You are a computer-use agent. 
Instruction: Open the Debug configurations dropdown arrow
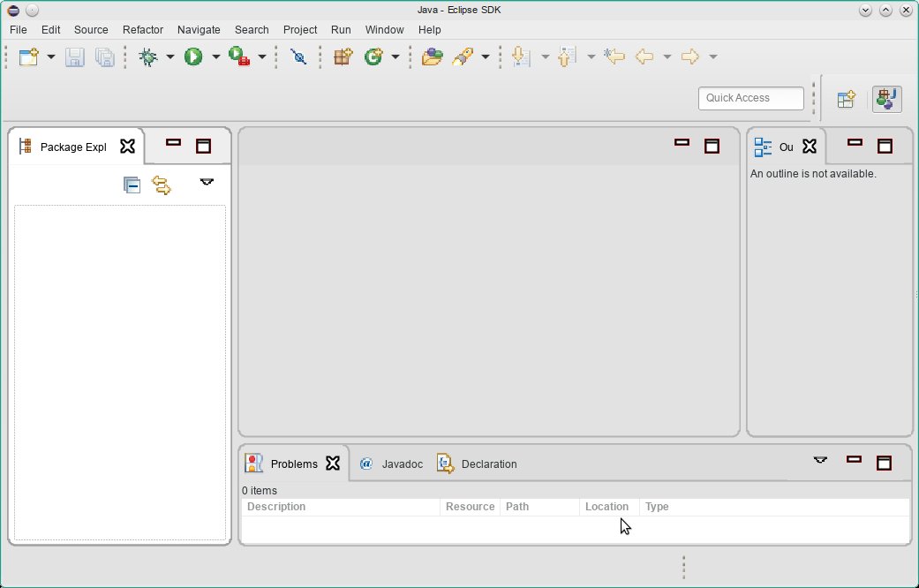[x=170, y=57]
